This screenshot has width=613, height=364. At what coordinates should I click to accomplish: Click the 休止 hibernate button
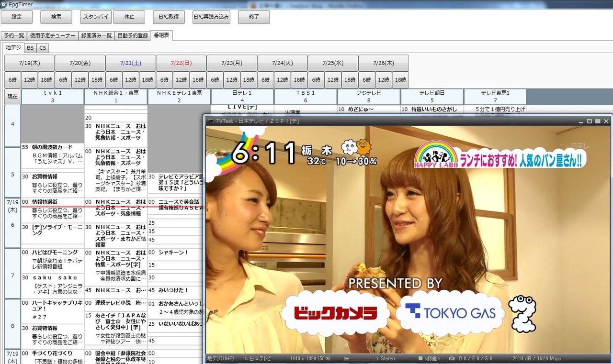[129, 17]
